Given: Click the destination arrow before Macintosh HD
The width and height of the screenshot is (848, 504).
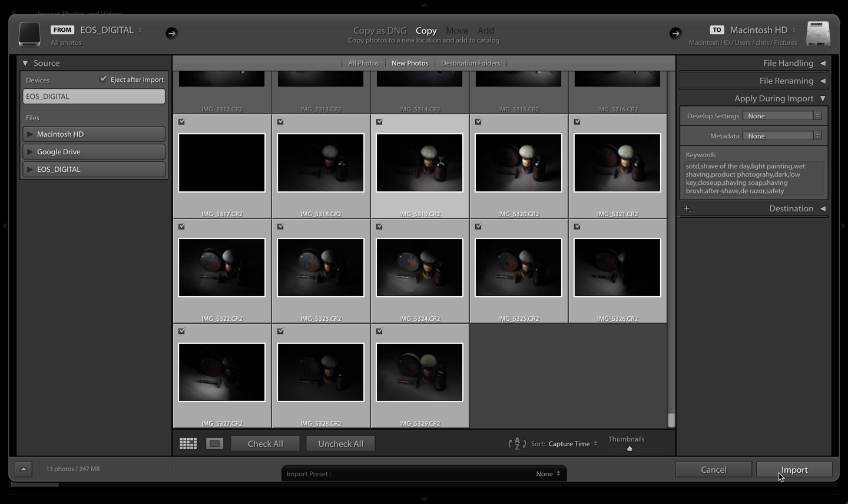Looking at the screenshot, I should coord(675,33).
